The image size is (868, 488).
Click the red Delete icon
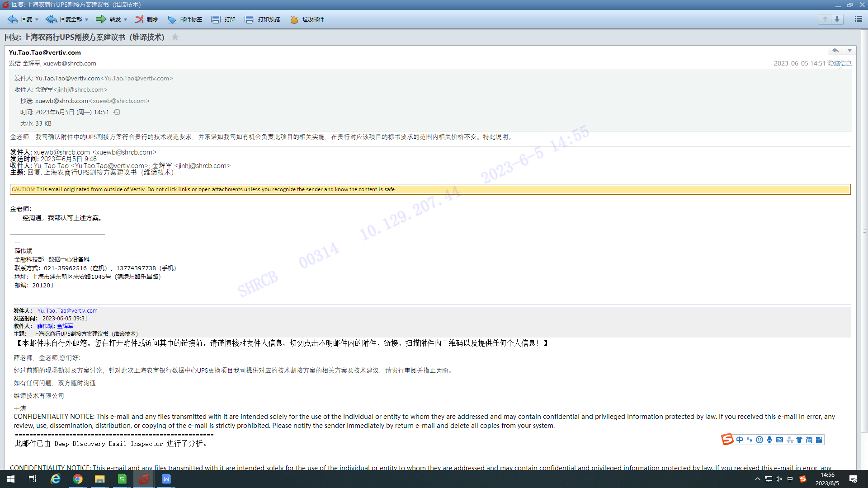(x=139, y=19)
